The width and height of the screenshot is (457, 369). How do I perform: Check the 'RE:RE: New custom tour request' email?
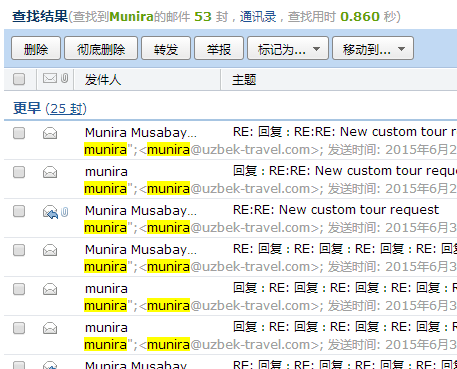pyautogui.click(x=19, y=211)
